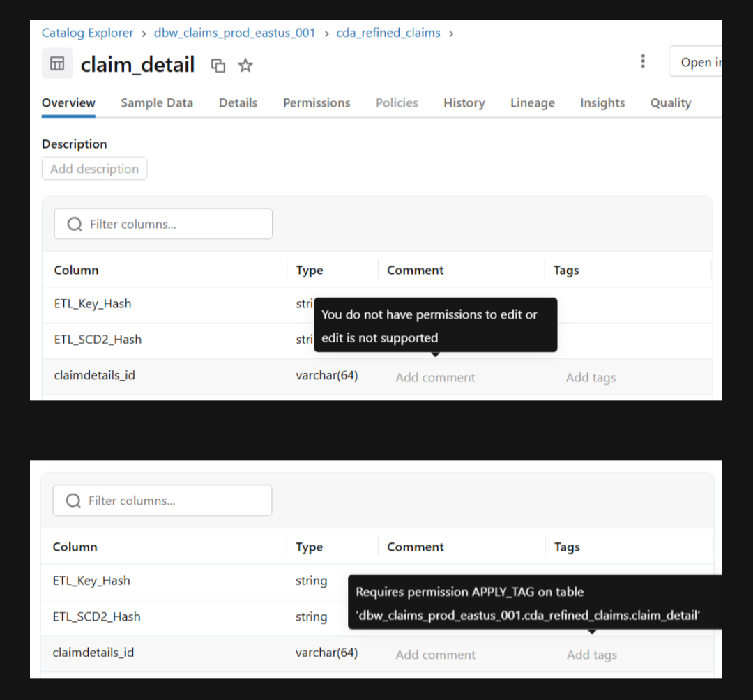Viewport: 753px width, 700px height.
Task: Click the Description heading
Action: 75,144
